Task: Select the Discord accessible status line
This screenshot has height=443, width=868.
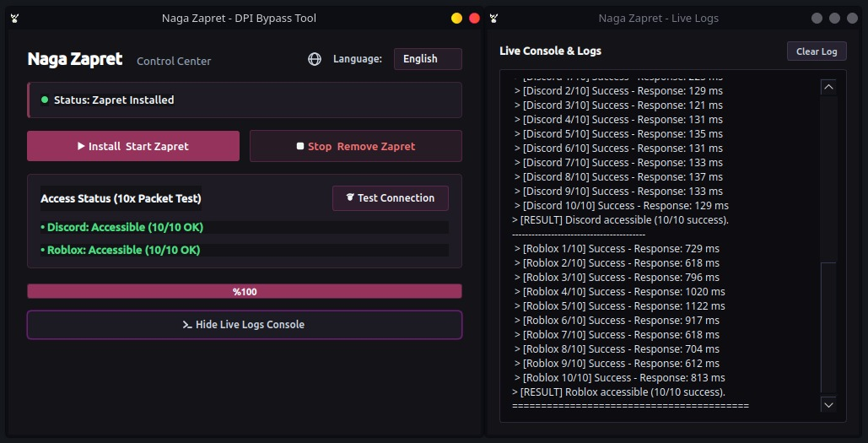Action: click(x=244, y=227)
